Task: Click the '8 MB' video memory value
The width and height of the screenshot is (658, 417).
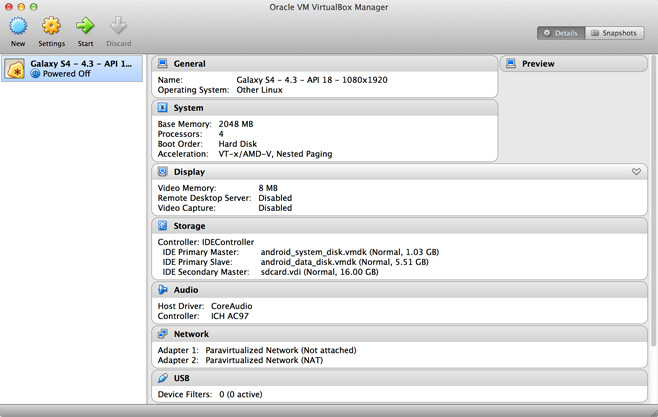Action: (268, 188)
